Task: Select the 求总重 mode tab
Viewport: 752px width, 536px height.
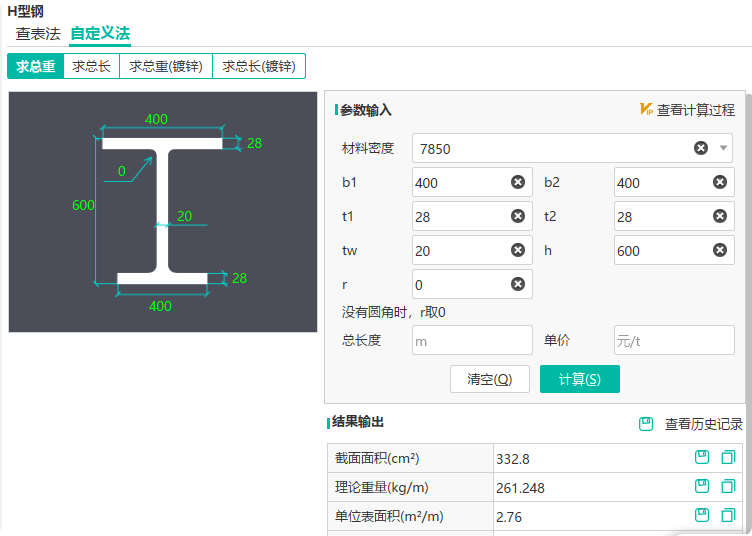Action: [x=35, y=66]
